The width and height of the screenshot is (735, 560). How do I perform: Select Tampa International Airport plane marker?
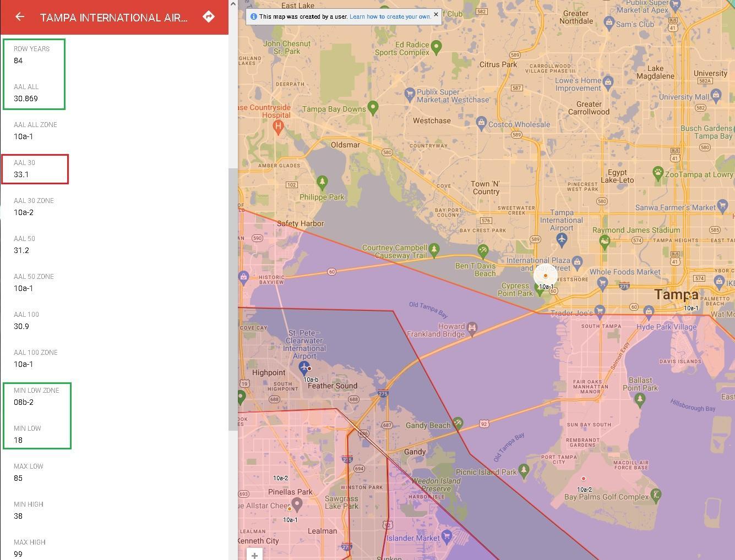tap(561, 239)
